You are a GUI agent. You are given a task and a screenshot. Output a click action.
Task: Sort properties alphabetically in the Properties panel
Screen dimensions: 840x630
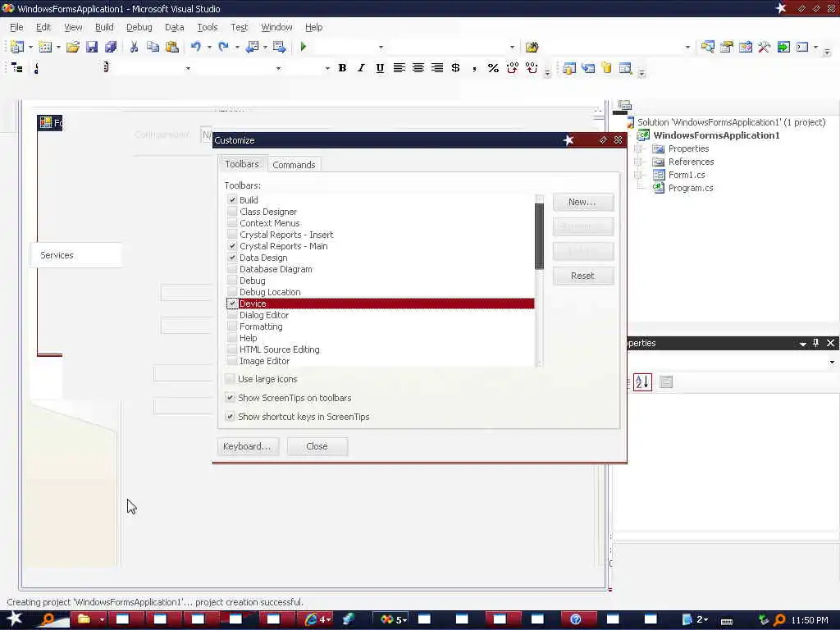pyautogui.click(x=642, y=382)
